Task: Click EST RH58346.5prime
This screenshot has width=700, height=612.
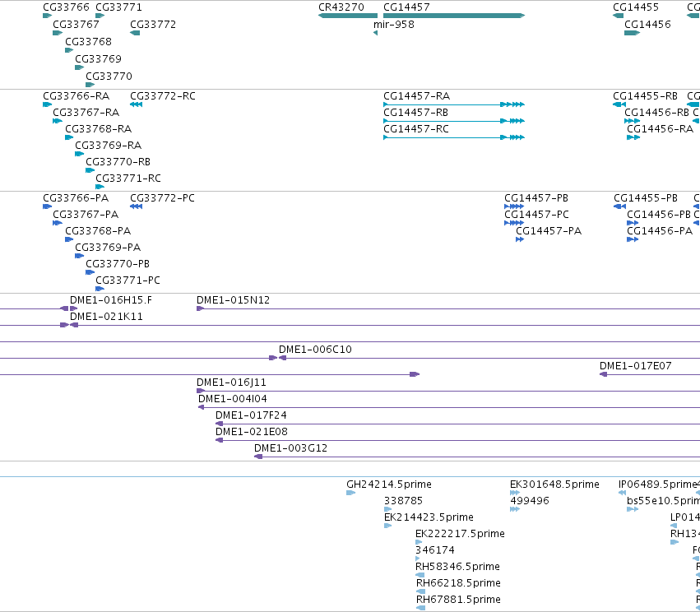Action: point(457,568)
